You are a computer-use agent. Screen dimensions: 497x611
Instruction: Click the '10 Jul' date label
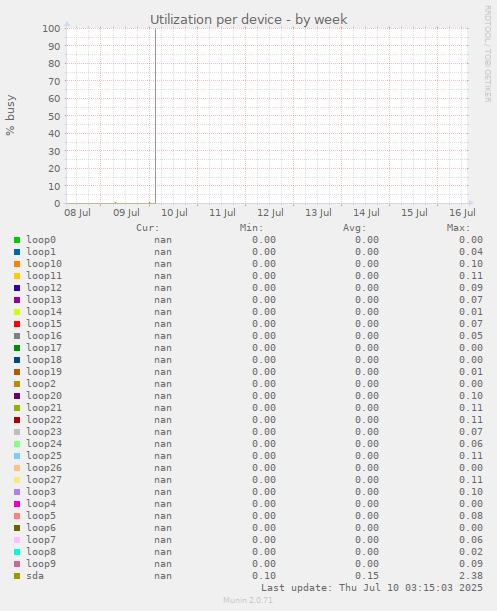174,213
